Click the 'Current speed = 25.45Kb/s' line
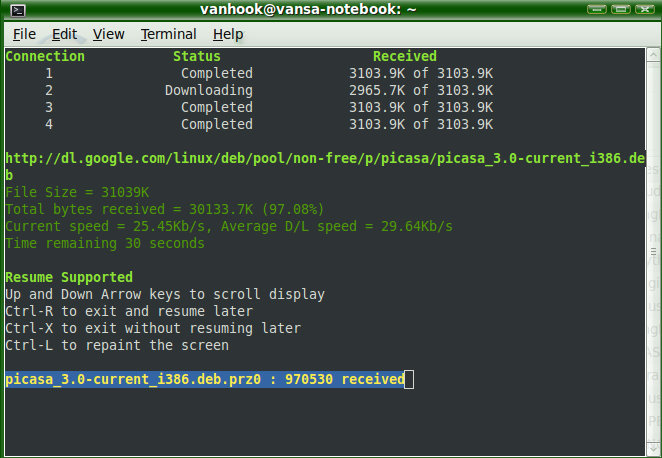Screen dimensions: 662x458 229,227
